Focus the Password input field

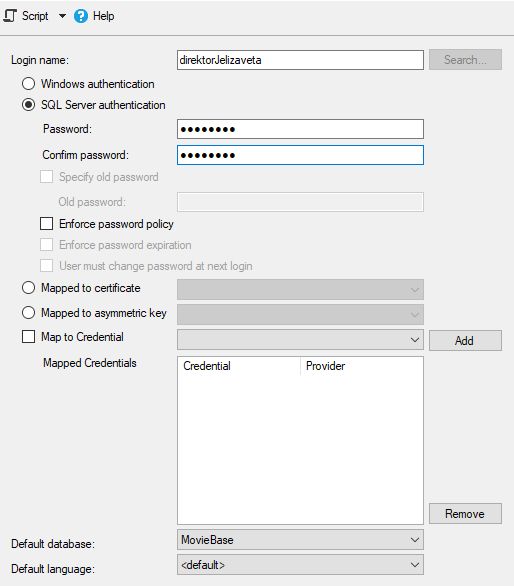click(x=300, y=129)
